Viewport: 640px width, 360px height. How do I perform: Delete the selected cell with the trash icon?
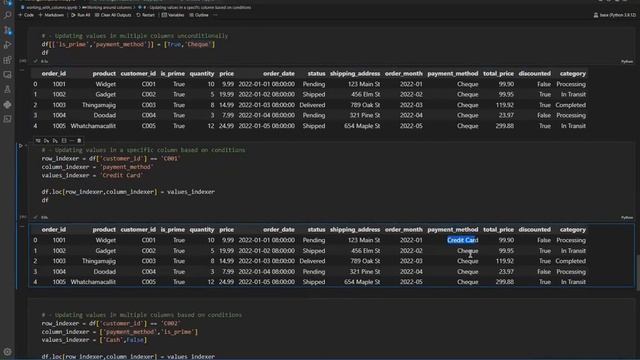[x=79, y=140]
